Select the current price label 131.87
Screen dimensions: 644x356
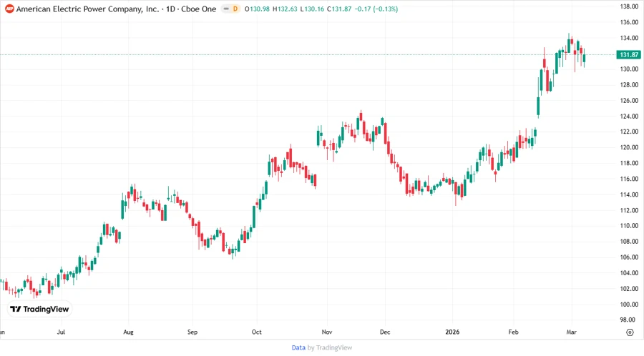click(629, 54)
